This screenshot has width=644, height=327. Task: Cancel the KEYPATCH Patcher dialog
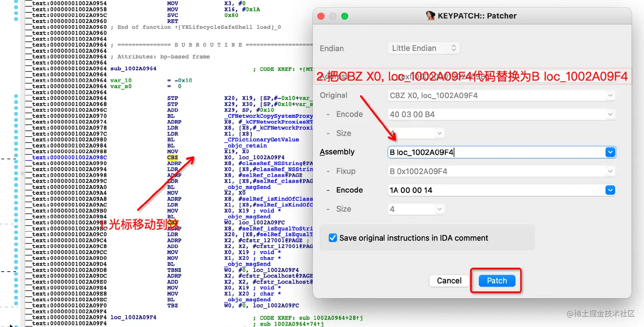449,281
